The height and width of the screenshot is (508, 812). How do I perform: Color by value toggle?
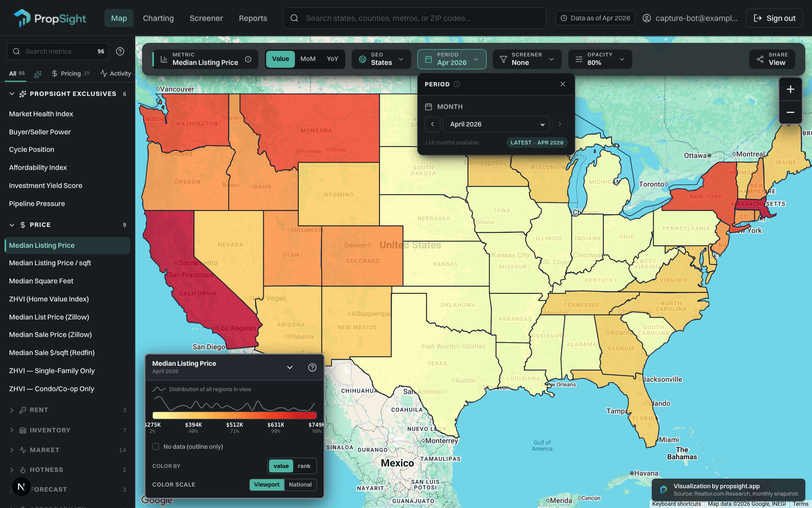(x=281, y=466)
